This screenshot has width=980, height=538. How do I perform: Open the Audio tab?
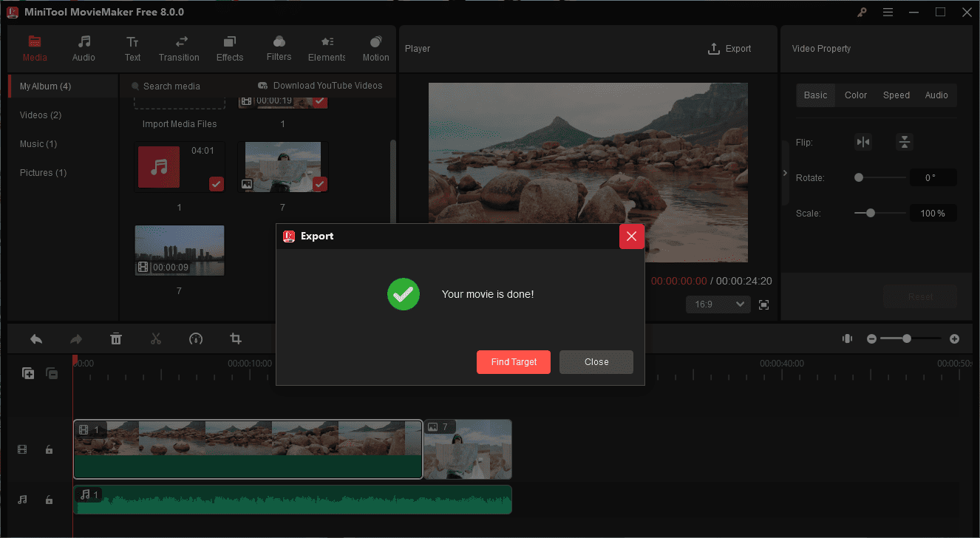[x=84, y=48]
